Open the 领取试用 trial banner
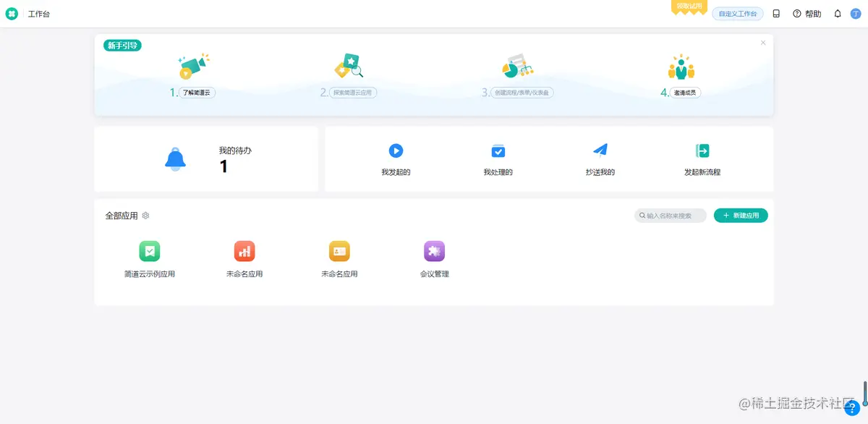 pyautogui.click(x=689, y=7)
